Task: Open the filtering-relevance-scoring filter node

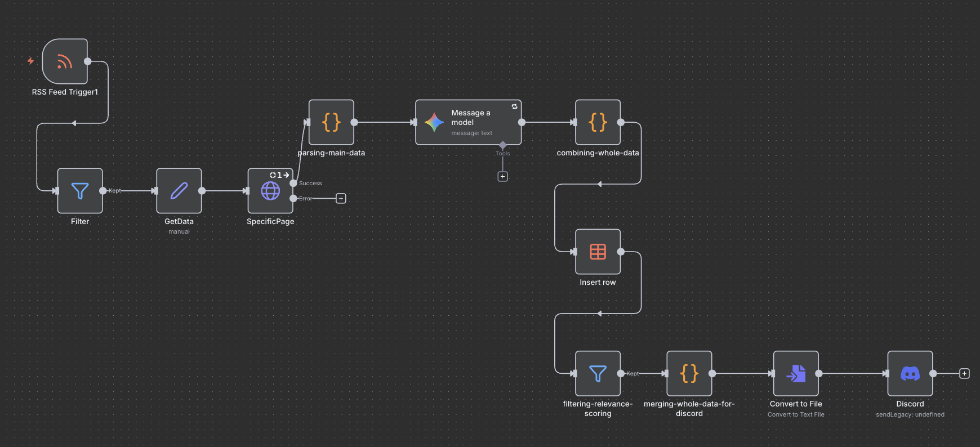Action: pos(598,373)
